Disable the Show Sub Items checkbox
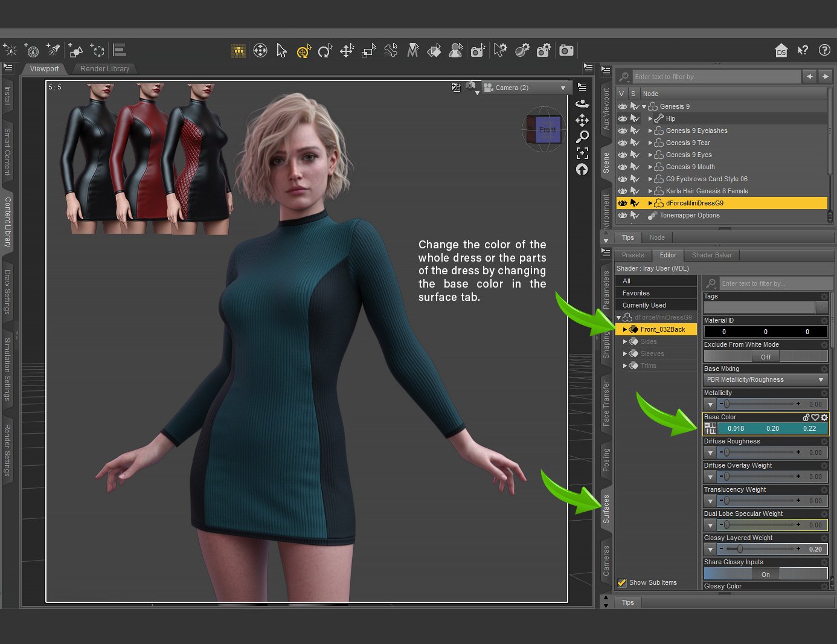This screenshot has width=837, height=644. pyautogui.click(x=622, y=582)
